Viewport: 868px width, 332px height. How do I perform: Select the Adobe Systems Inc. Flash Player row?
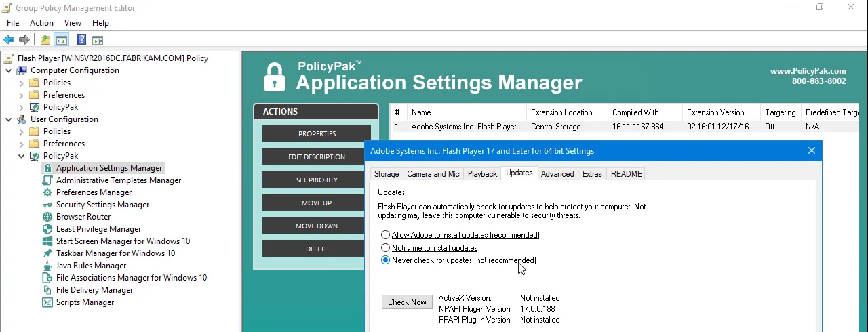click(625, 127)
